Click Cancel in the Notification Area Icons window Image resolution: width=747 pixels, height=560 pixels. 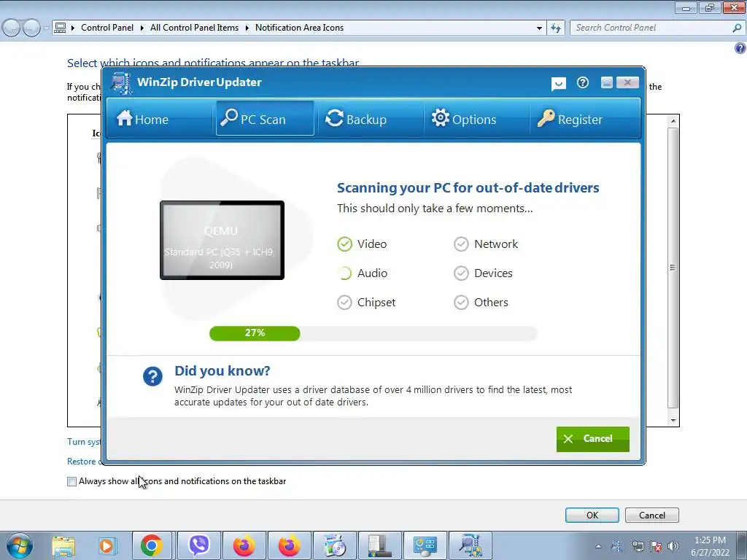coord(651,516)
